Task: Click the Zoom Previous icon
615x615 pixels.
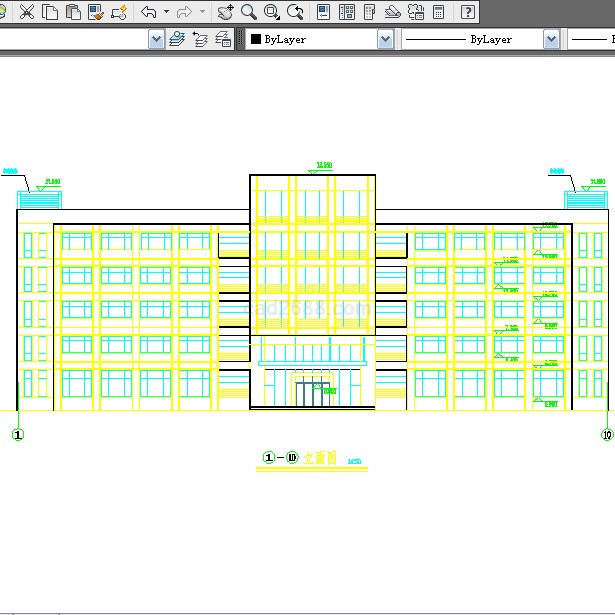Action: [295, 12]
